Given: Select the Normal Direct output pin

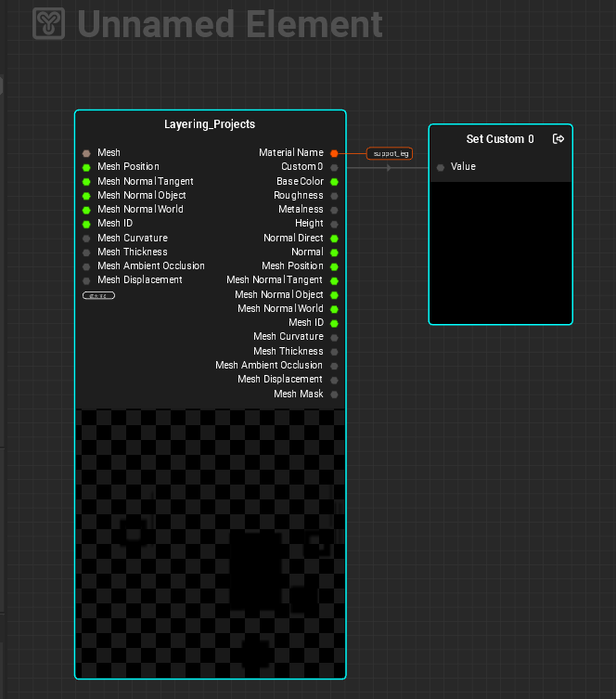Looking at the screenshot, I should 334,239.
